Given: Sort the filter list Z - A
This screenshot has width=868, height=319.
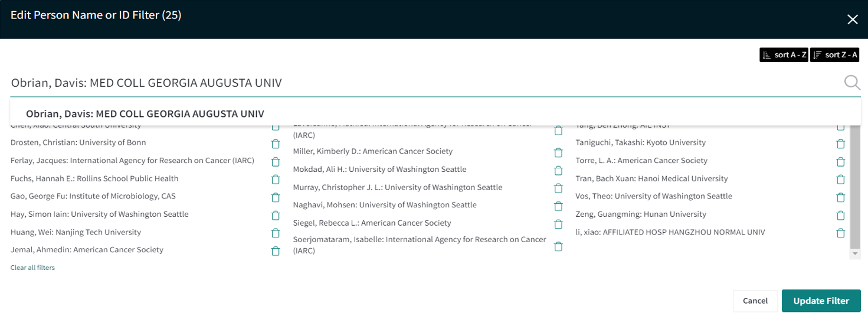Looking at the screenshot, I should click(834, 55).
